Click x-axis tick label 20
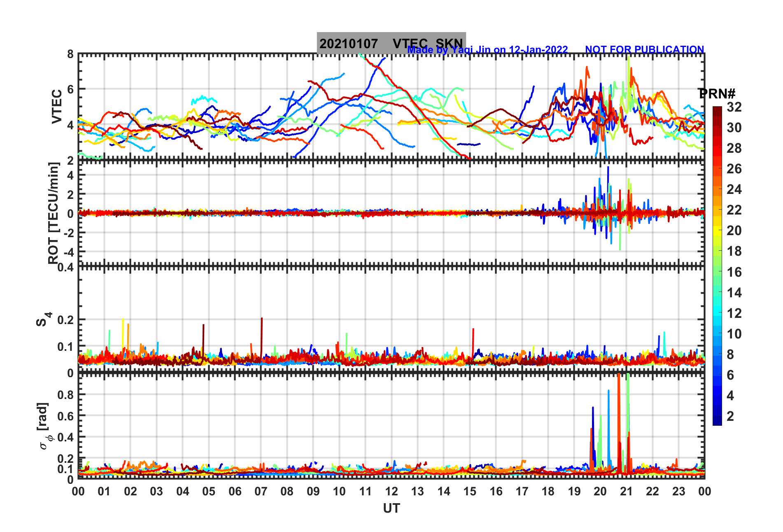Image resolution: width=783 pixels, height=532 pixels. [x=600, y=491]
